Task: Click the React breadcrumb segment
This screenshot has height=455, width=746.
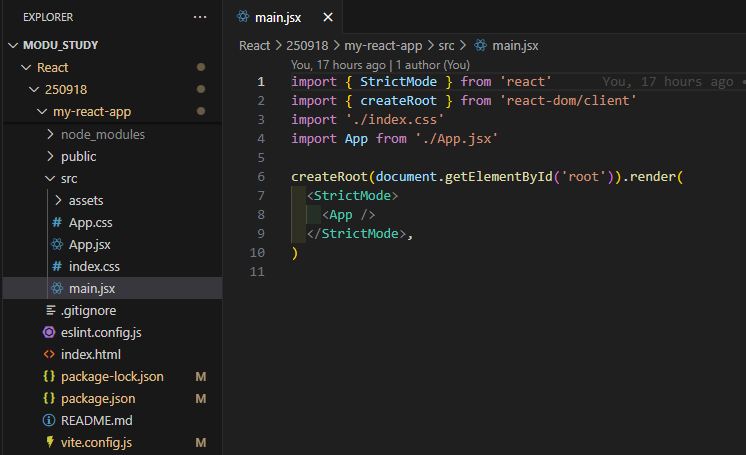Action: click(x=255, y=46)
